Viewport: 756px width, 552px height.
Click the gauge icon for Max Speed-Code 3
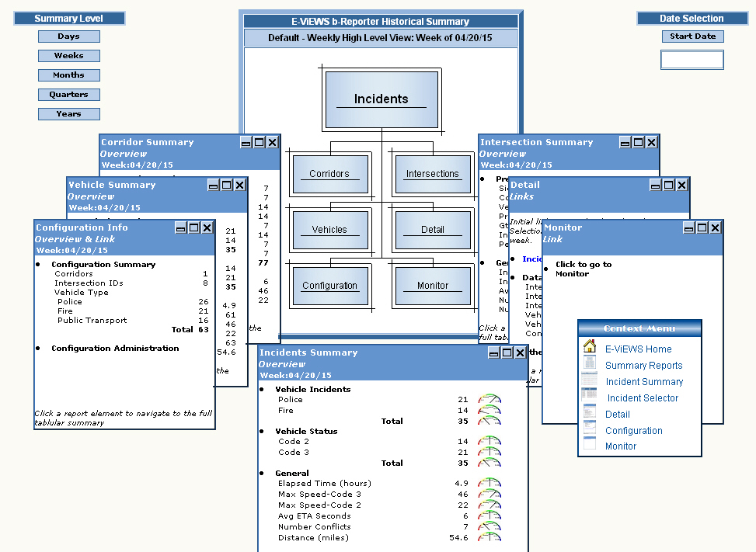point(489,495)
